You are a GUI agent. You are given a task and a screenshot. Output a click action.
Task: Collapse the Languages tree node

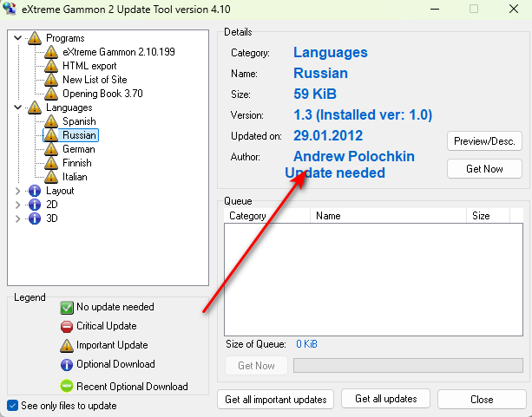pyautogui.click(x=17, y=108)
